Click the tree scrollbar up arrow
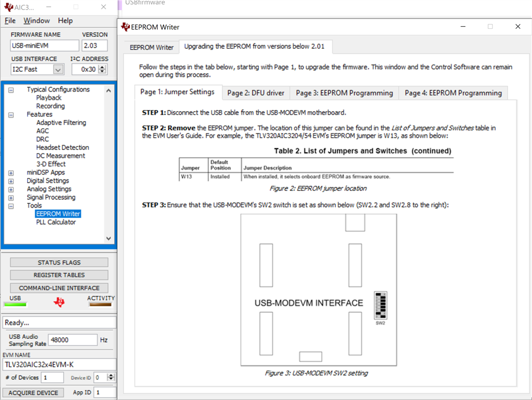532x400 pixels. [109, 91]
